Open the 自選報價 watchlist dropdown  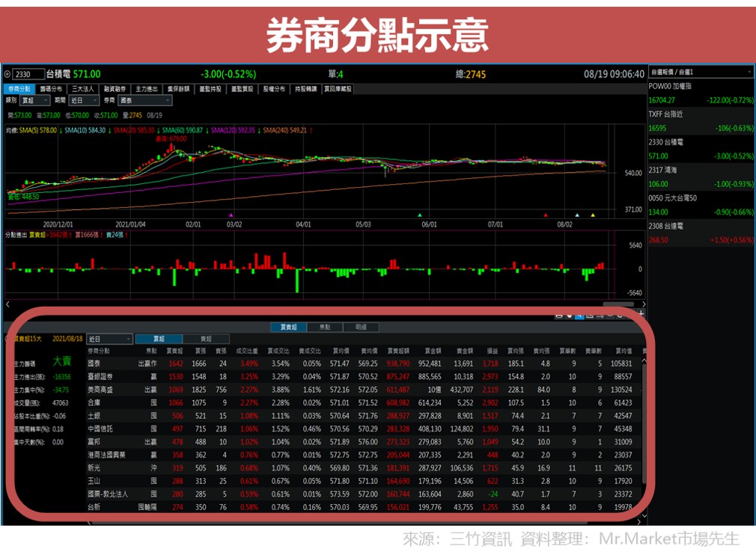[x=701, y=72]
